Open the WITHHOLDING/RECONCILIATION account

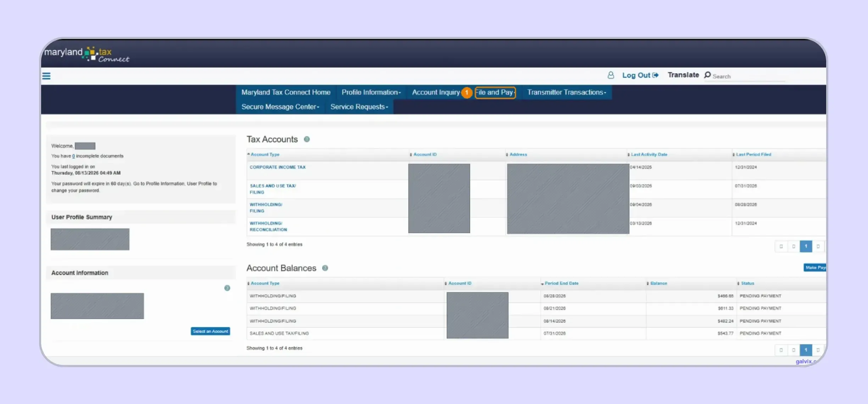click(268, 226)
